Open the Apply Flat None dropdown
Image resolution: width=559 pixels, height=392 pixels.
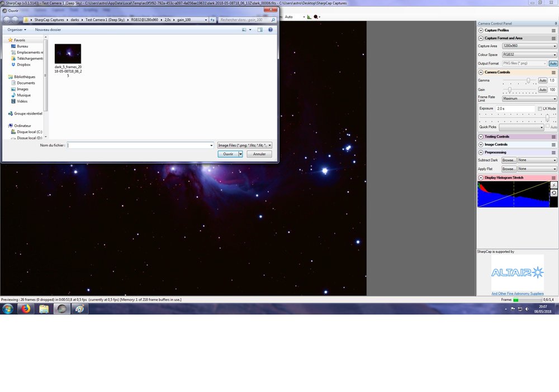[x=537, y=169]
